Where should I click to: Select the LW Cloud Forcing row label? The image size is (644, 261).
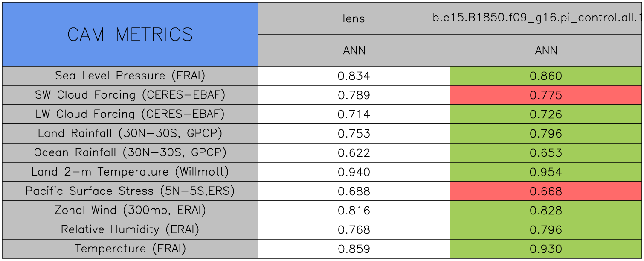pyautogui.click(x=130, y=114)
